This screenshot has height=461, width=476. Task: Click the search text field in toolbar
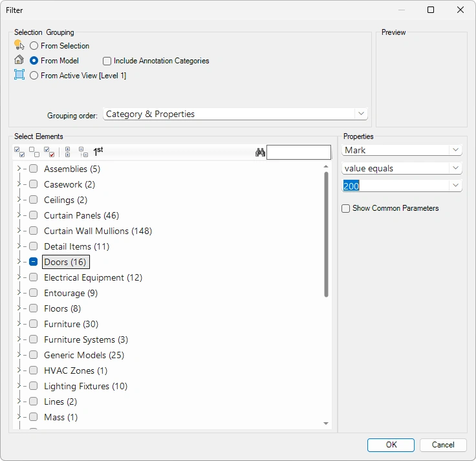299,152
